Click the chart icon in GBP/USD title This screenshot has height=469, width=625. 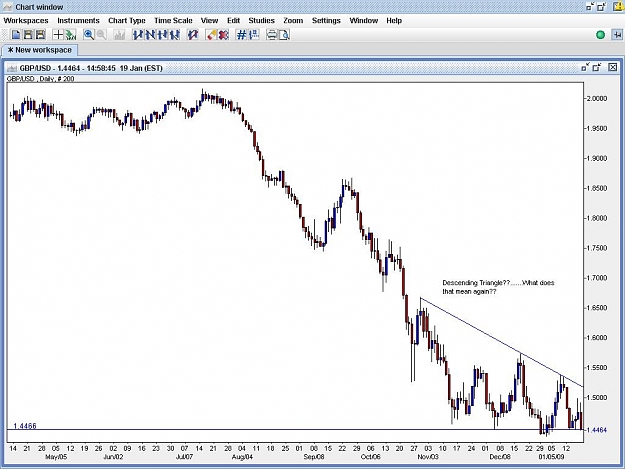pyautogui.click(x=12, y=68)
